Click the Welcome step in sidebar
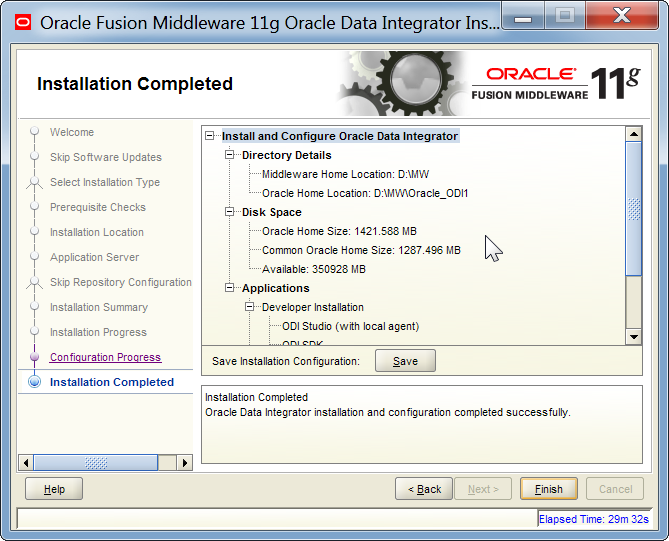669x541 pixels. pos(72,132)
